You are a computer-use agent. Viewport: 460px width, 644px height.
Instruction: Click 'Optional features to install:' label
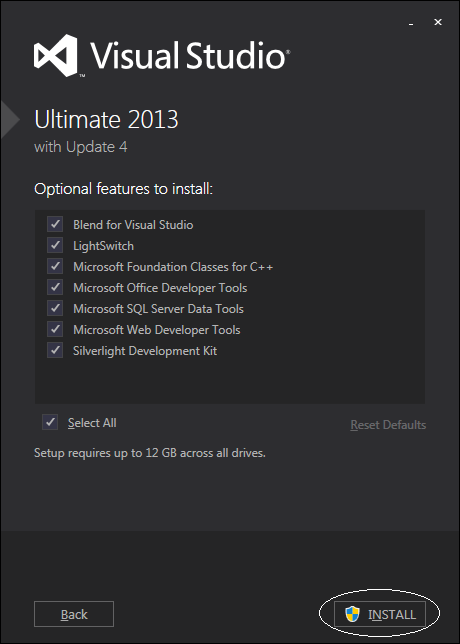(124, 189)
